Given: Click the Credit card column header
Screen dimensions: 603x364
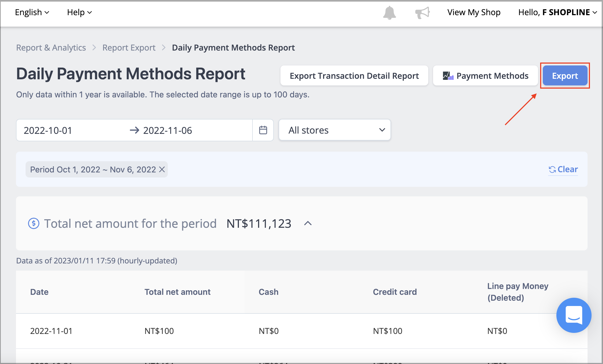Looking at the screenshot, I should tap(395, 292).
